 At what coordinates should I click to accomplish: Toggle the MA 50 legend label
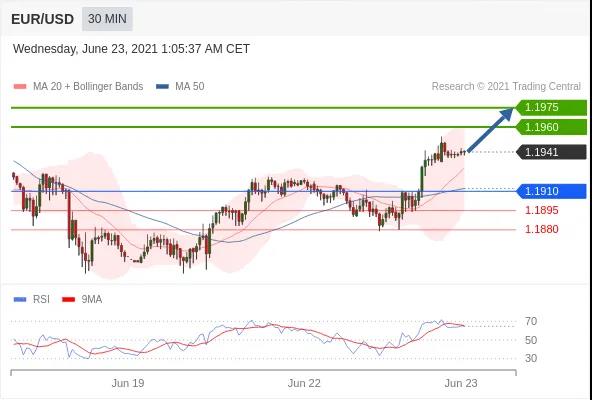click(190, 86)
